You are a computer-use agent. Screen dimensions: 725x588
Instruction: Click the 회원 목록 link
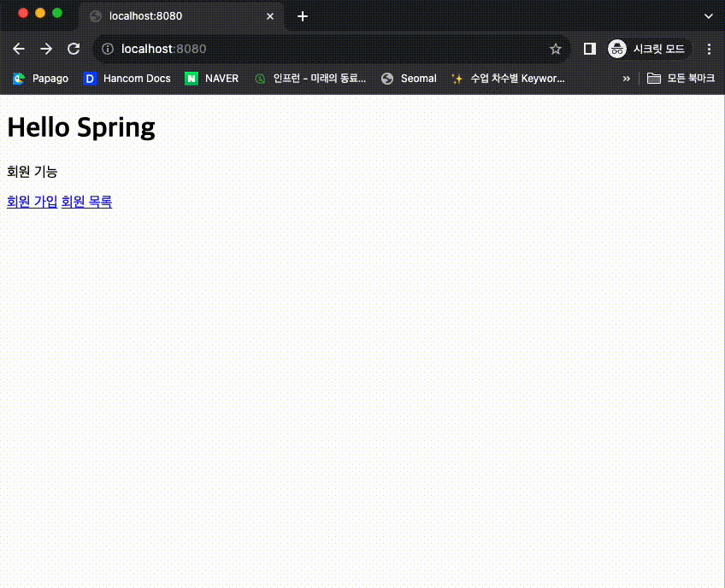pos(86,202)
